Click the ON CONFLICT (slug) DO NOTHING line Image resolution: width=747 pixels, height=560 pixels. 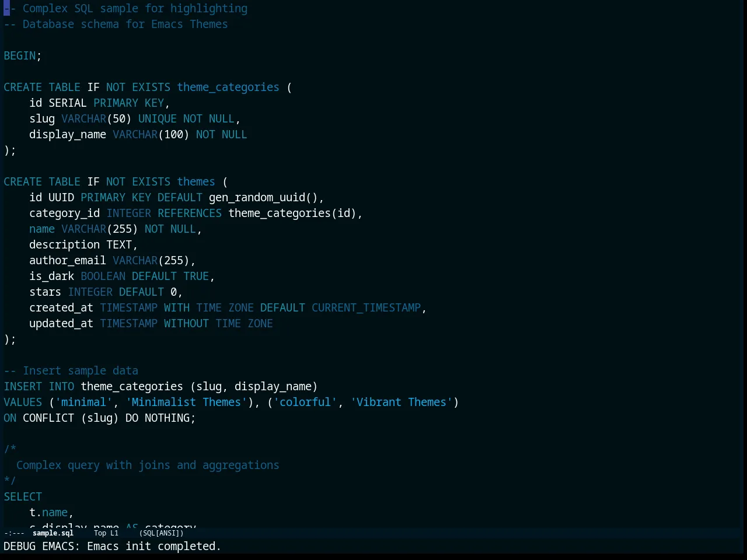(100, 418)
